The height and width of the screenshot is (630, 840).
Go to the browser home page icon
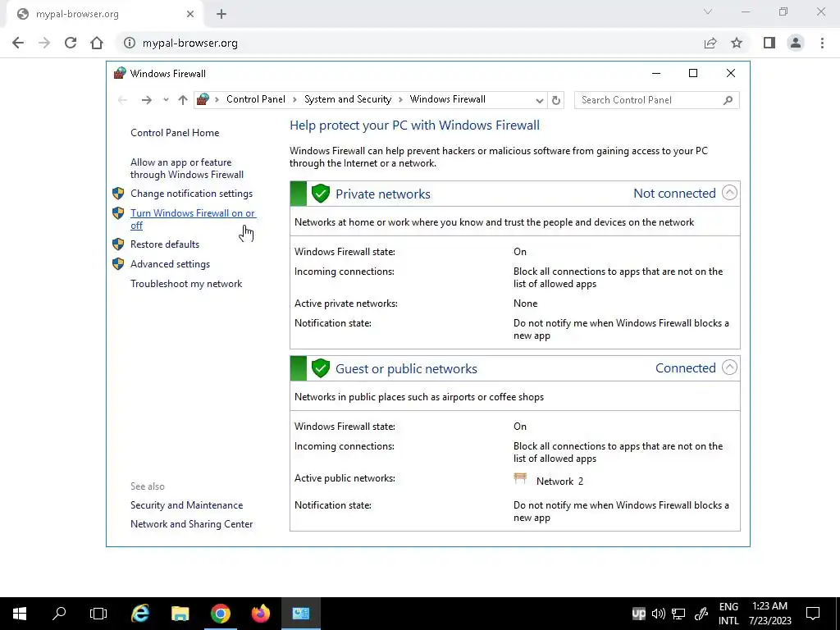[97, 43]
